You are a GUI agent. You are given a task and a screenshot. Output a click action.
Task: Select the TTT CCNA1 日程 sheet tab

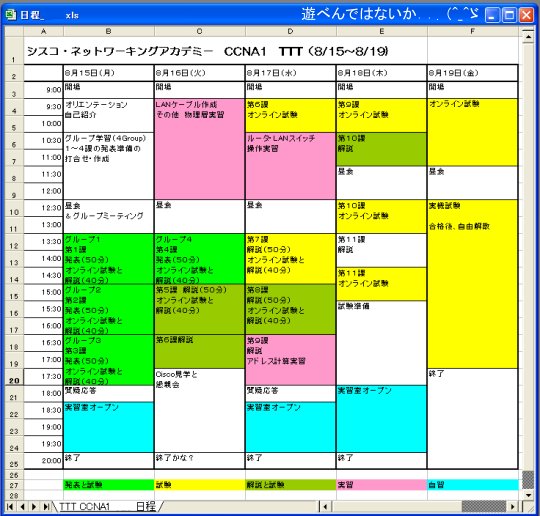107,506
